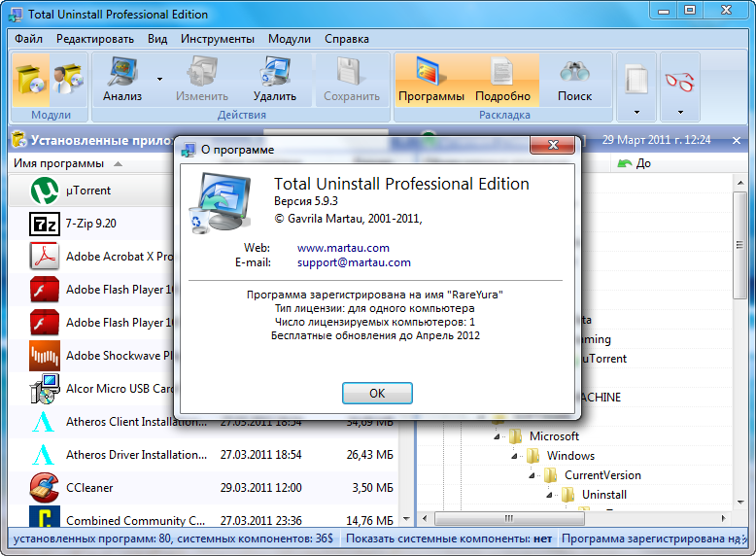Open the Инструменты menu

218,39
